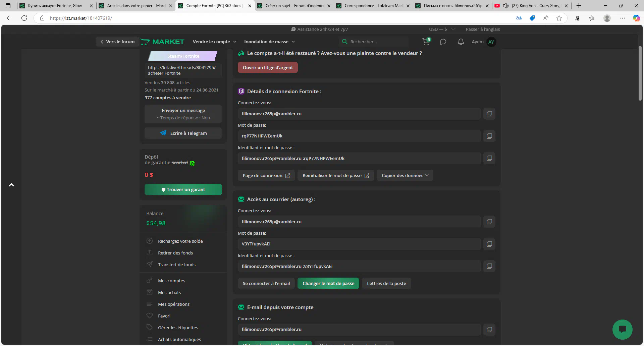Click green Changer le mot de passe button

coord(328,283)
